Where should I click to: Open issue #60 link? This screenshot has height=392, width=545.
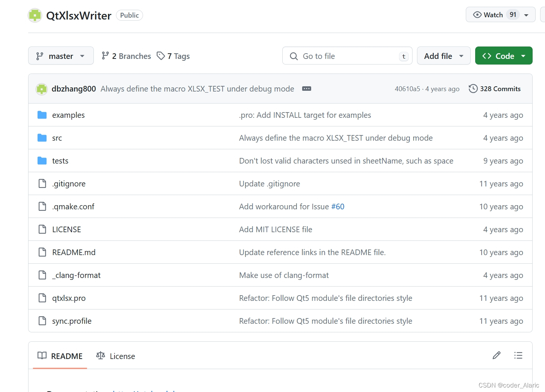click(x=338, y=207)
